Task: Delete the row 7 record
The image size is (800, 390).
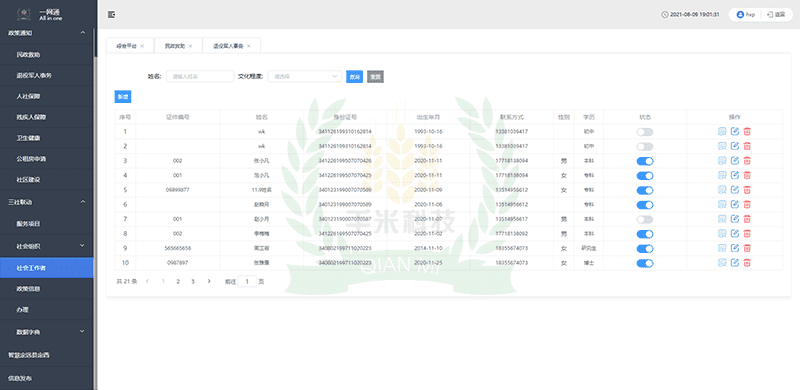Action: pyautogui.click(x=747, y=219)
